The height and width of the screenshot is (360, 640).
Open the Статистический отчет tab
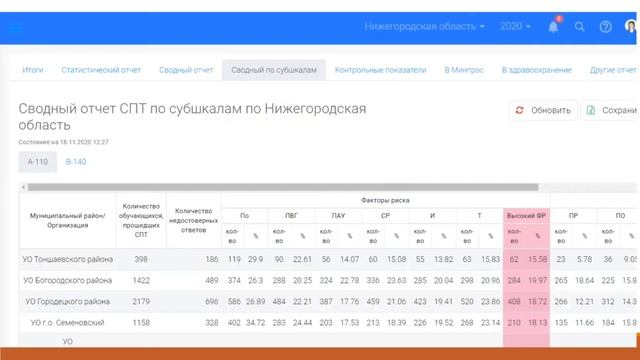point(101,70)
